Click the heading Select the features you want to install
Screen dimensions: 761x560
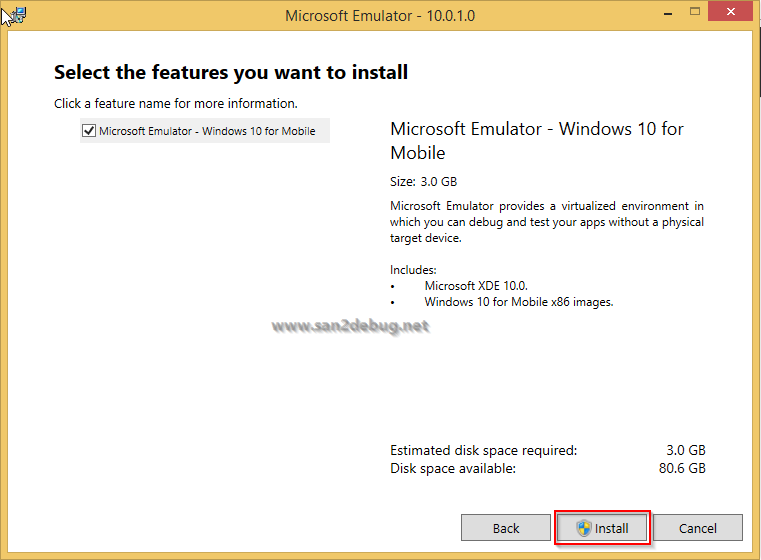click(231, 72)
